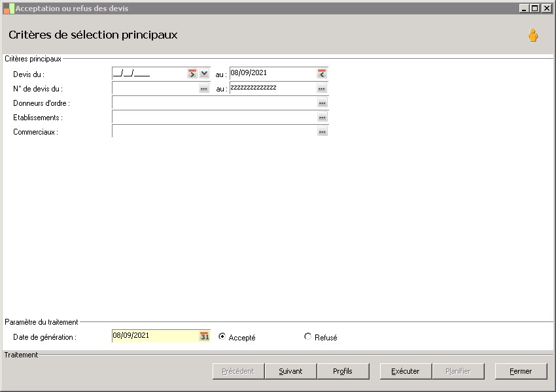Browse Donneurs d'ordre with ellipsis button
Screen dimensions: 556x392
(x=322, y=103)
